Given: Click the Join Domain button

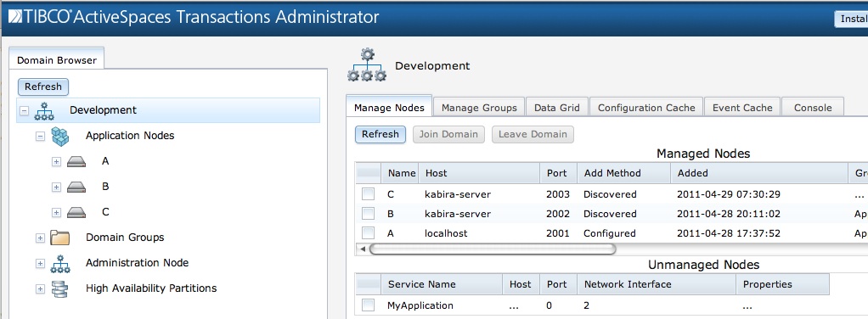Looking at the screenshot, I should pyautogui.click(x=448, y=134).
